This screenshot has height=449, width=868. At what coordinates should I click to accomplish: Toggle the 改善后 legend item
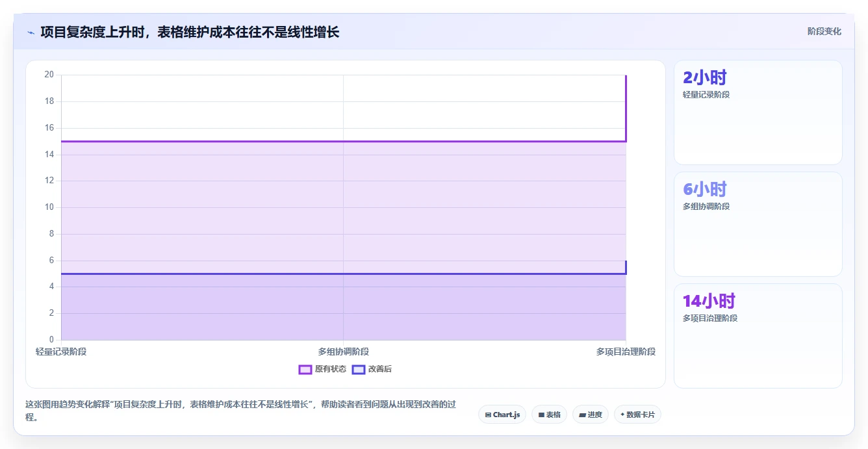(372, 369)
